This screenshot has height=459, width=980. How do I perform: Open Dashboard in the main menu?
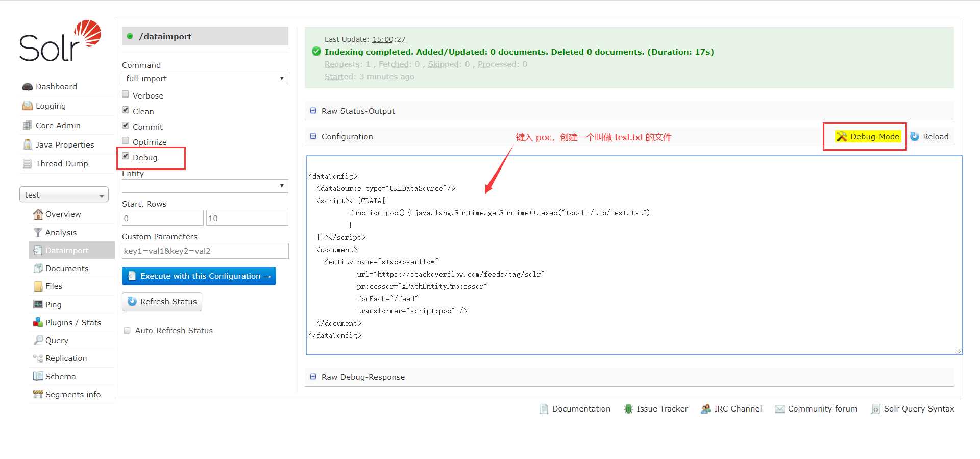point(56,87)
